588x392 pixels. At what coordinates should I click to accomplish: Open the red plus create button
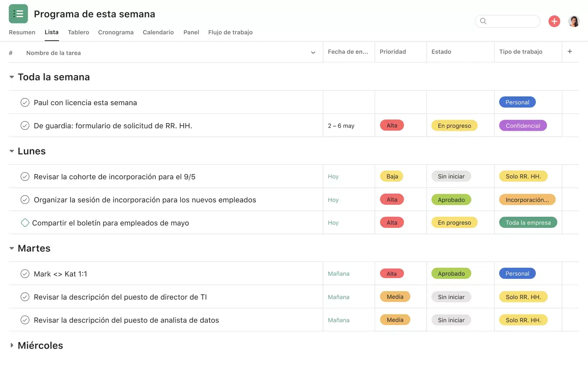pos(554,21)
